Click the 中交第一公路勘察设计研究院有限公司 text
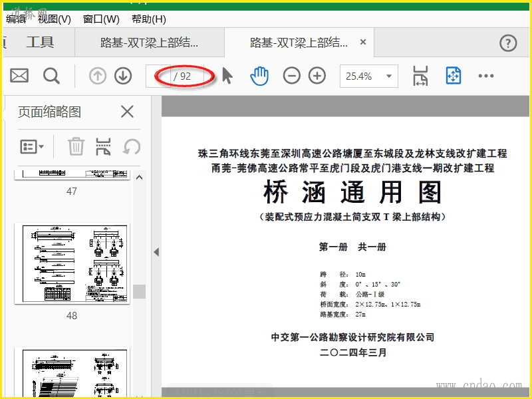Viewport: 532px width, 399px height. (352, 337)
